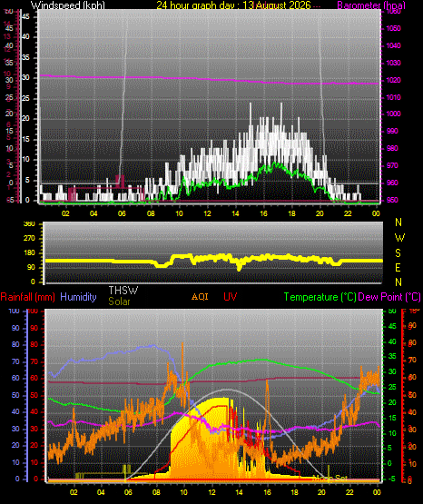
Task: Click hour 12 under the windspeed graph
Action: (207, 213)
